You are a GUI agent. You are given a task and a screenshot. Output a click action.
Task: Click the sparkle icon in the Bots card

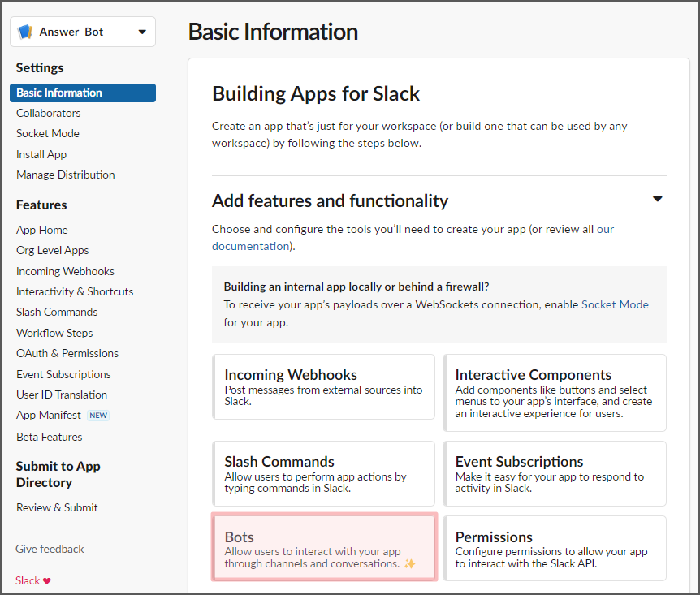(x=410, y=564)
